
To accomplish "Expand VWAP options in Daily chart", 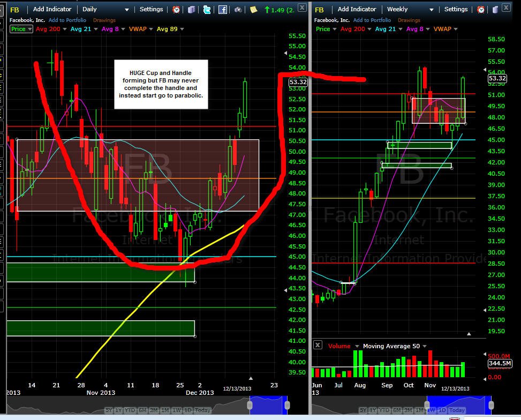I will click(x=151, y=29).
